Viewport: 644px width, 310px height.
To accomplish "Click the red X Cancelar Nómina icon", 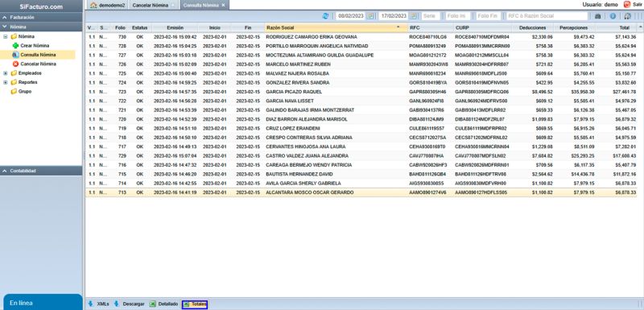I will (15, 64).
